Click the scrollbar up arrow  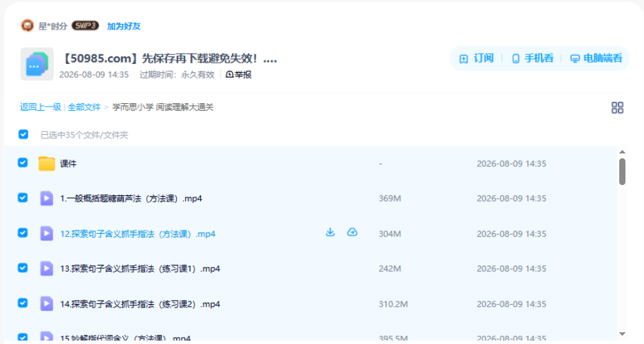[x=622, y=152]
